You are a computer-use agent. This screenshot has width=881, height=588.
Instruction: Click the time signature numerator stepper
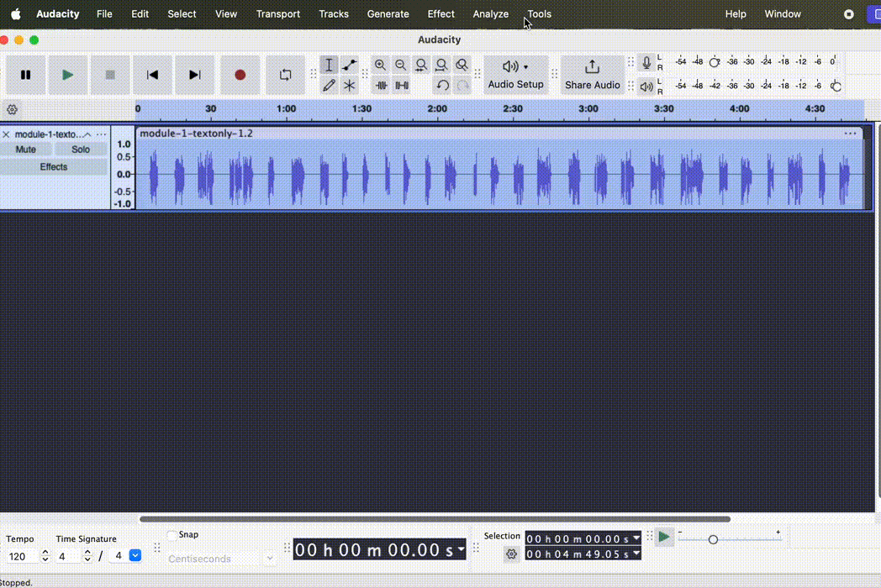(87, 556)
